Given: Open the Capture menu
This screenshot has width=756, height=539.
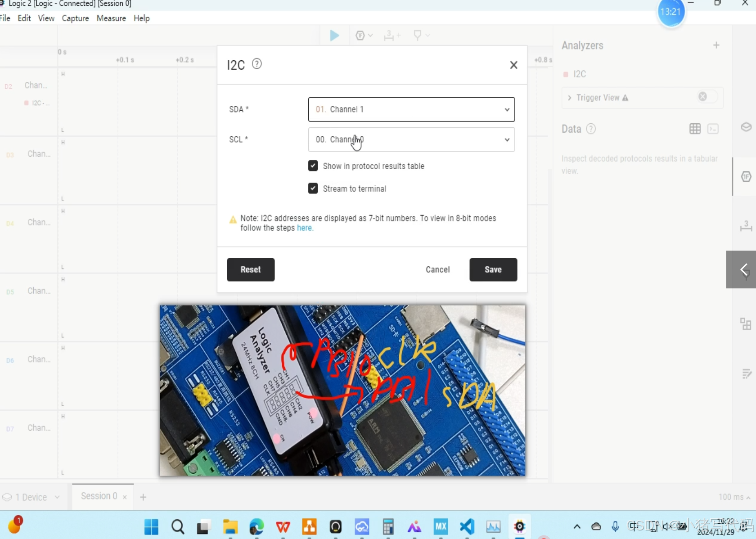Looking at the screenshot, I should pos(75,18).
